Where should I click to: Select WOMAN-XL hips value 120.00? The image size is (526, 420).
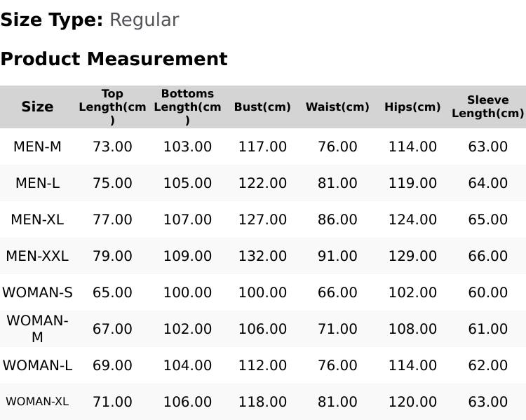pyautogui.click(x=412, y=402)
